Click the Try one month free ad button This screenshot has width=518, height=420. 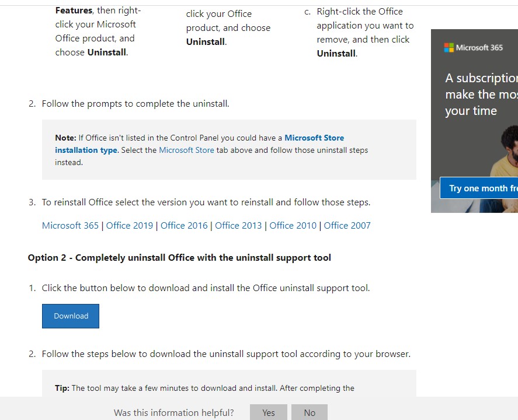[x=479, y=188]
